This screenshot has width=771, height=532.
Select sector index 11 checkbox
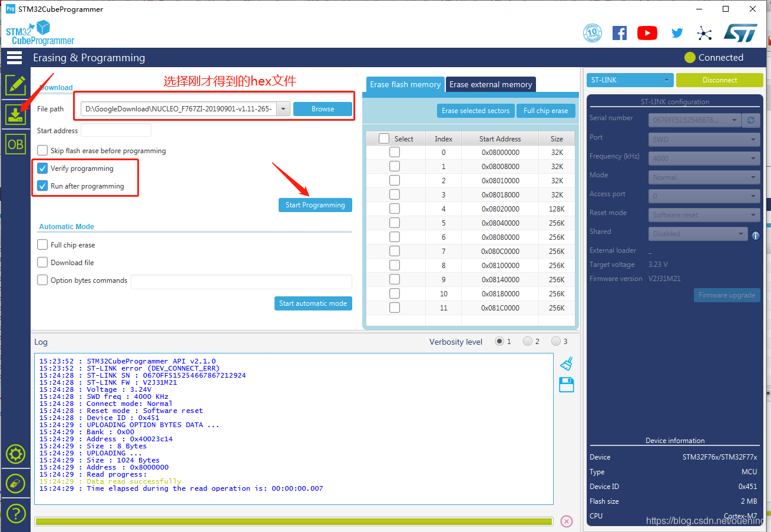pyautogui.click(x=395, y=308)
